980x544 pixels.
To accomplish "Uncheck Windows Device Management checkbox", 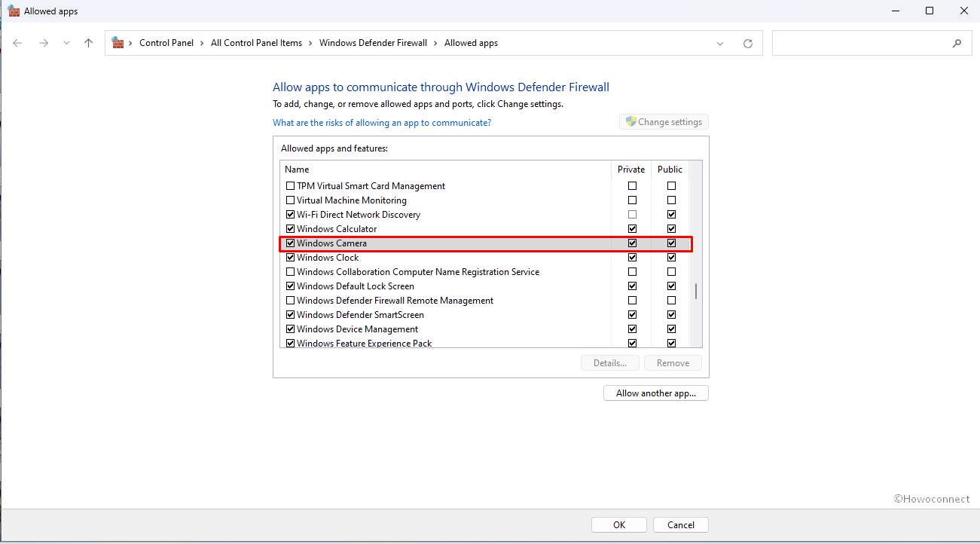I will pyautogui.click(x=290, y=329).
